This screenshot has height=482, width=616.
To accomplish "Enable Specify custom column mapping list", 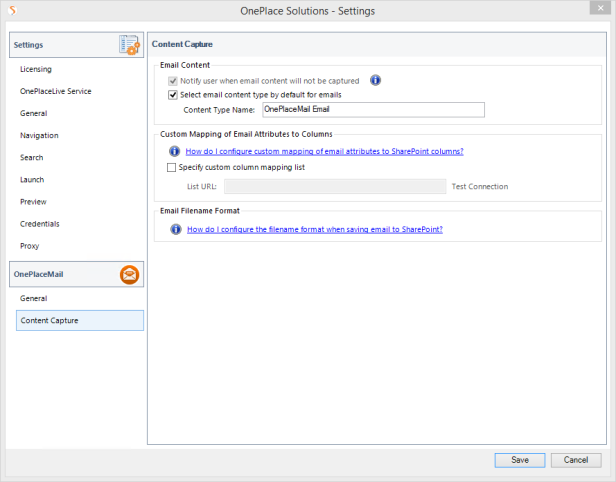I will coord(171,168).
